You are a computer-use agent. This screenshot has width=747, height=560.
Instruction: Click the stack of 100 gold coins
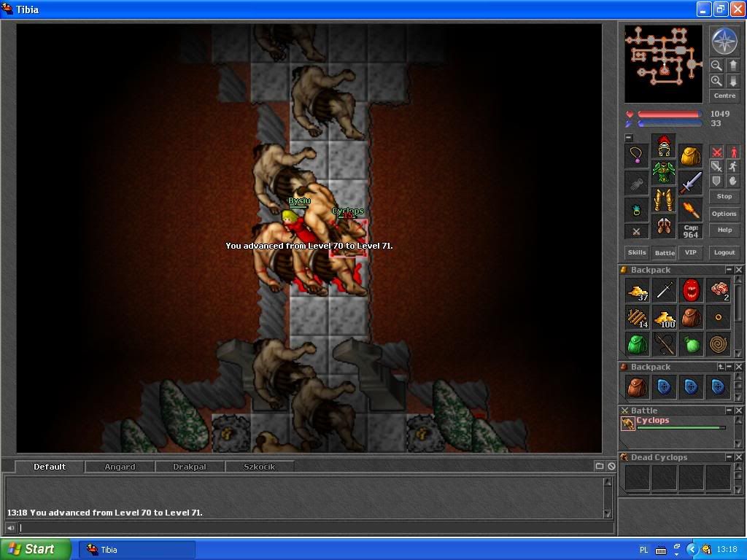pos(664,318)
